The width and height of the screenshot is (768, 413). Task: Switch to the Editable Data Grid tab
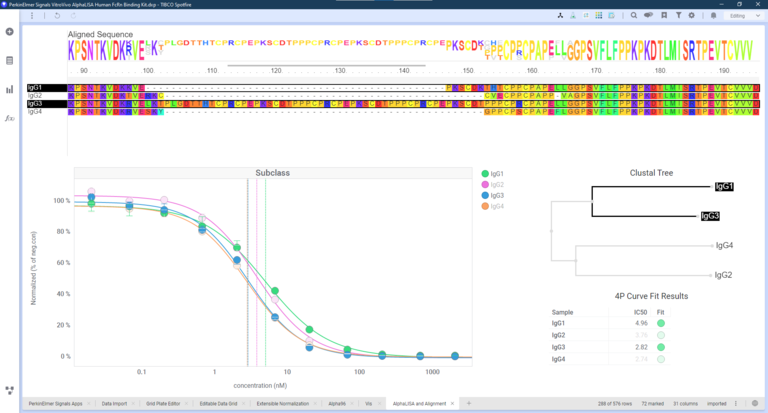(218, 404)
